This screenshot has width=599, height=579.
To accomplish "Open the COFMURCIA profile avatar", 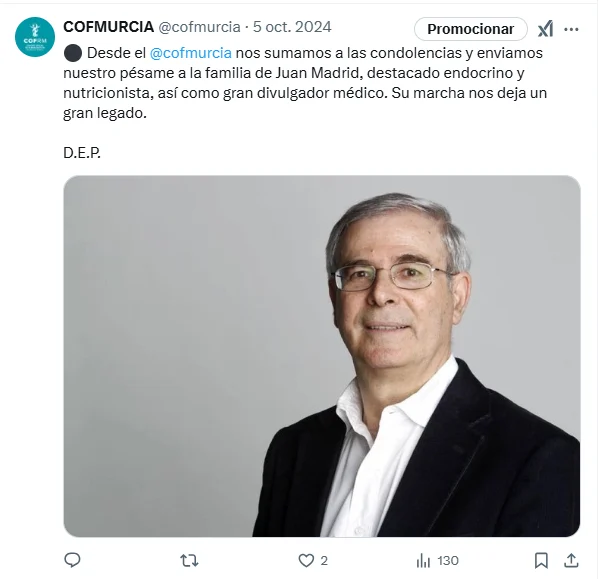I will [x=35, y=37].
